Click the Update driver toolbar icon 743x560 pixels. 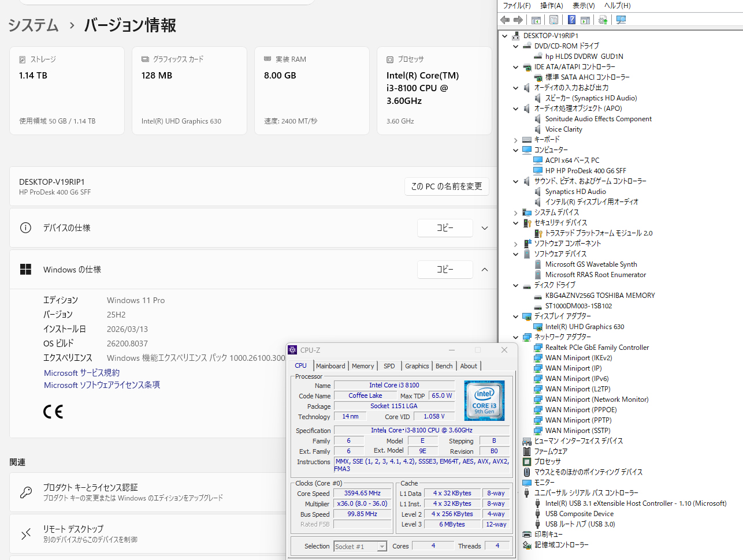(603, 20)
